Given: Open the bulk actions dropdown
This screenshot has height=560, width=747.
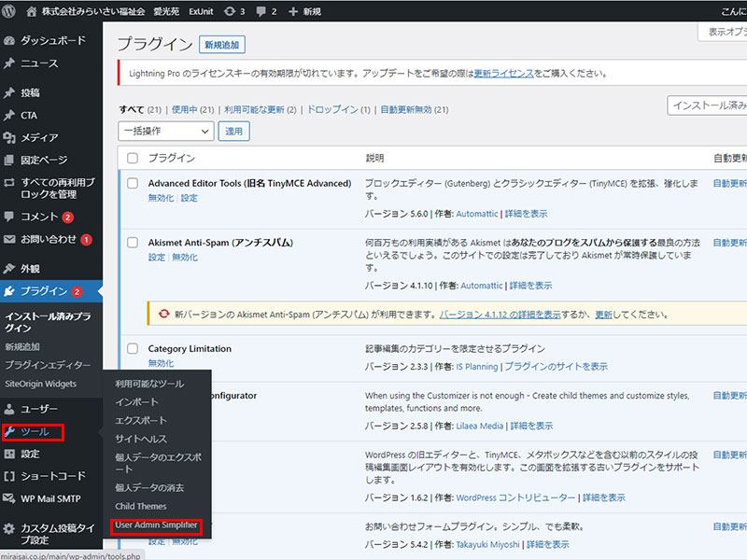Looking at the screenshot, I should (166, 132).
